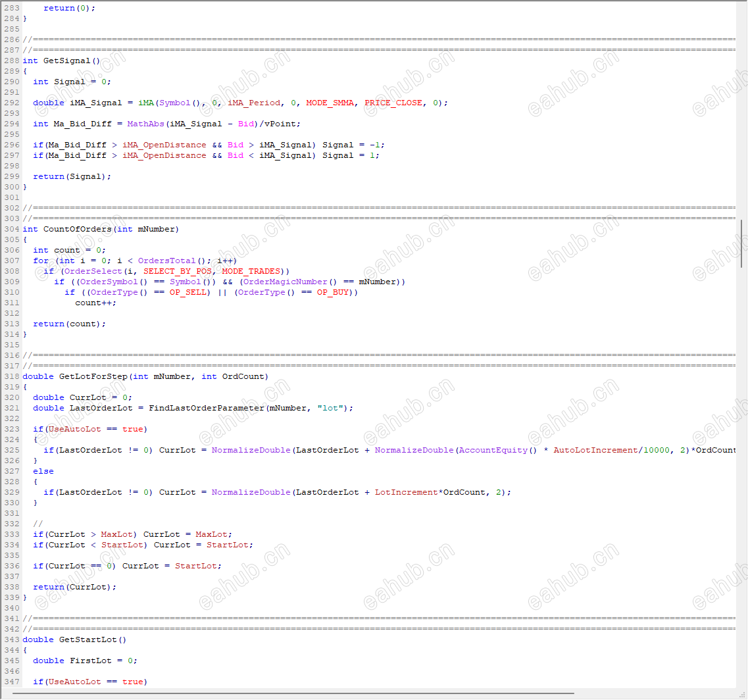Screen dimensions: 748x700
Task: Click the GetLotForStep function name
Action: tap(93, 376)
